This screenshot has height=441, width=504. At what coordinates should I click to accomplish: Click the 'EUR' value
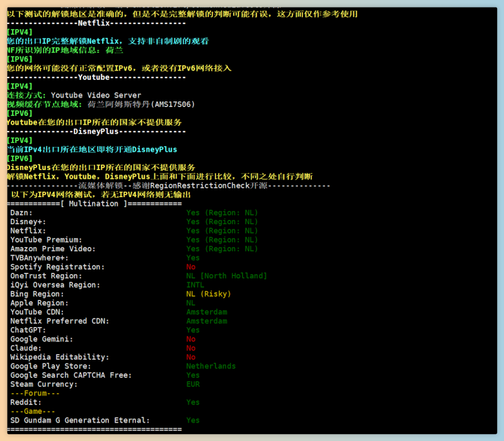193,384
